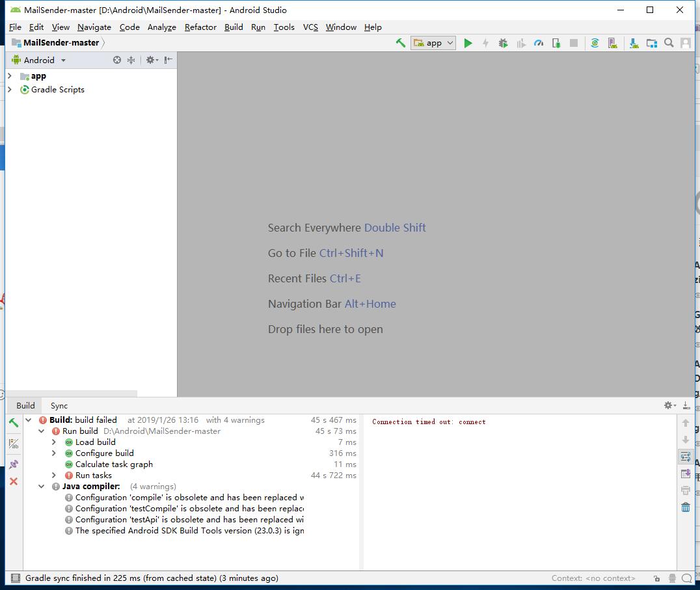700x590 pixels.
Task: Select Android SDK Build Tools version warning
Action: tap(191, 531)
